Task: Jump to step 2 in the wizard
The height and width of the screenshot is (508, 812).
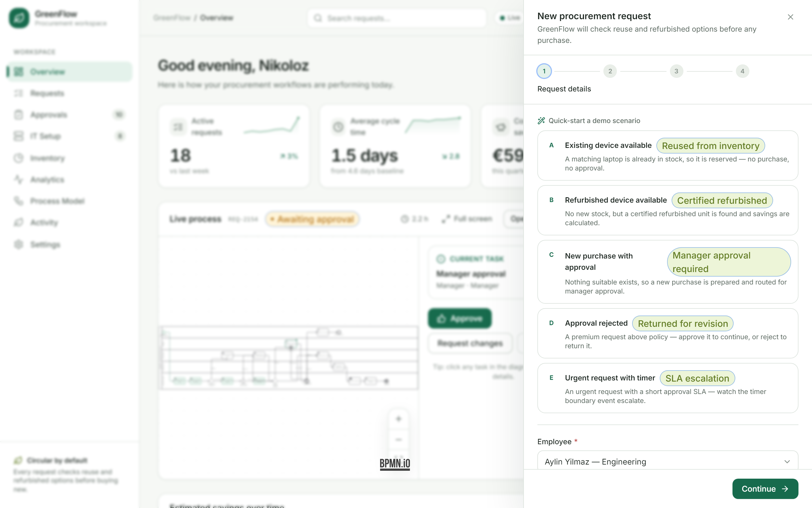Action: click(610, 71)
